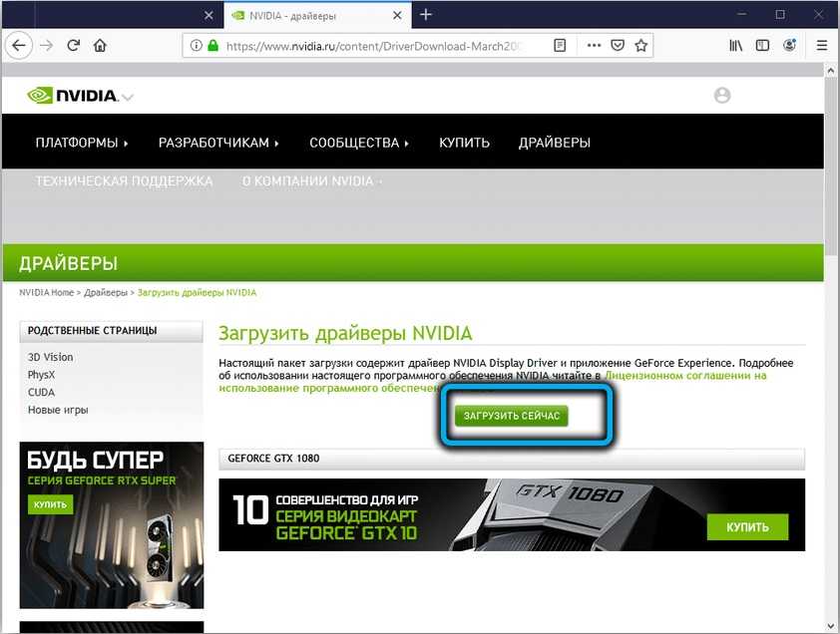Image resolution: width=840 pixels, height=634 pixels.
Task: Go back with the browser back arrow
Action: pos(19,46)
